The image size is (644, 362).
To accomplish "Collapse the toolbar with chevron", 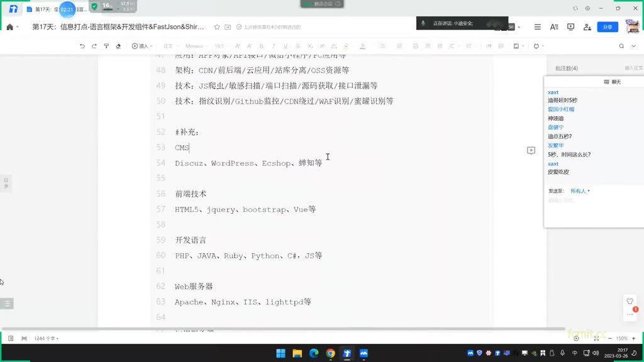I will [x=634, y=46].
